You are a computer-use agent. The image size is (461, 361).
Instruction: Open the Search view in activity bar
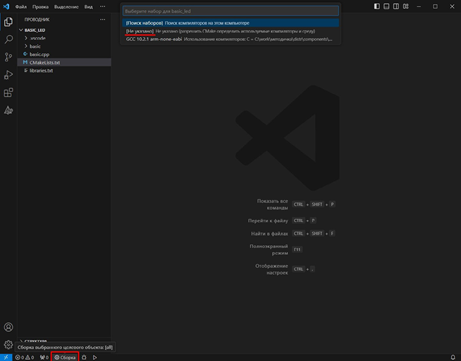pyautogui.click(x=8, y=40)
